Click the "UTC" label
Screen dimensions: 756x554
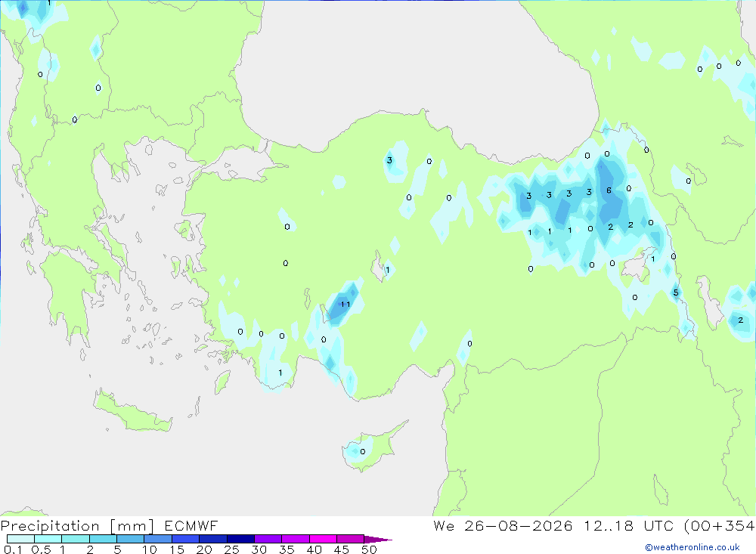pos(658,526)
